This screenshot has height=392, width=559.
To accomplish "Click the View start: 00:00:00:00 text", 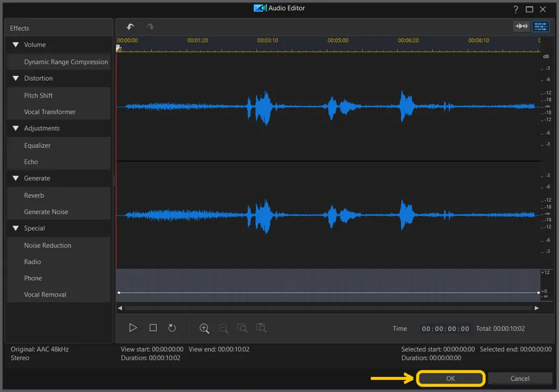I will (152, 349).
